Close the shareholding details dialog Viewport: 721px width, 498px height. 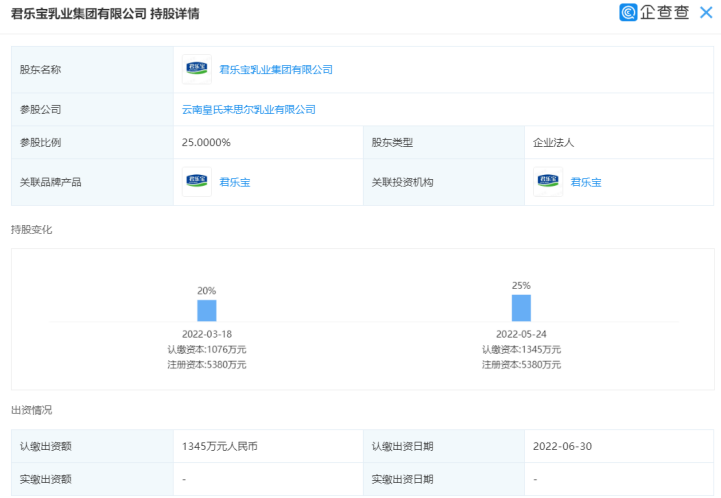(706, 13)
